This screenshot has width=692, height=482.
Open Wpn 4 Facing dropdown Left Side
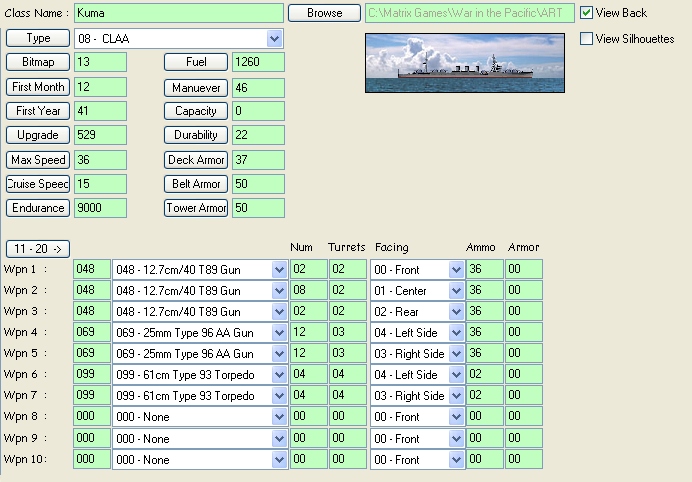tap(417, 333)
